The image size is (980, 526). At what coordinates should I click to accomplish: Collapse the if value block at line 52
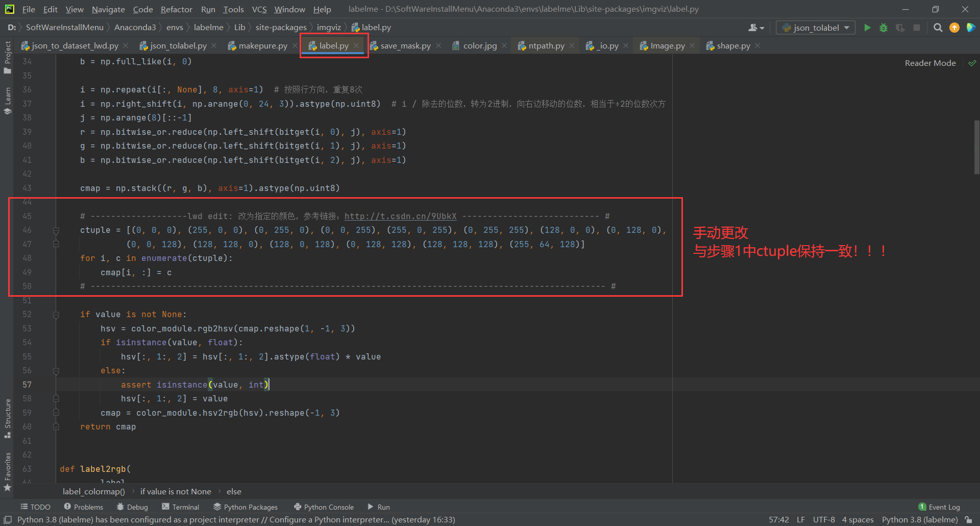(x=56, y=315)
